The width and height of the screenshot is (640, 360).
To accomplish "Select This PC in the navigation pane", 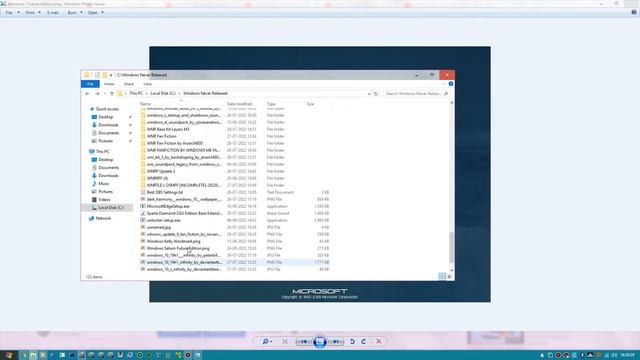I will (102, 151).
